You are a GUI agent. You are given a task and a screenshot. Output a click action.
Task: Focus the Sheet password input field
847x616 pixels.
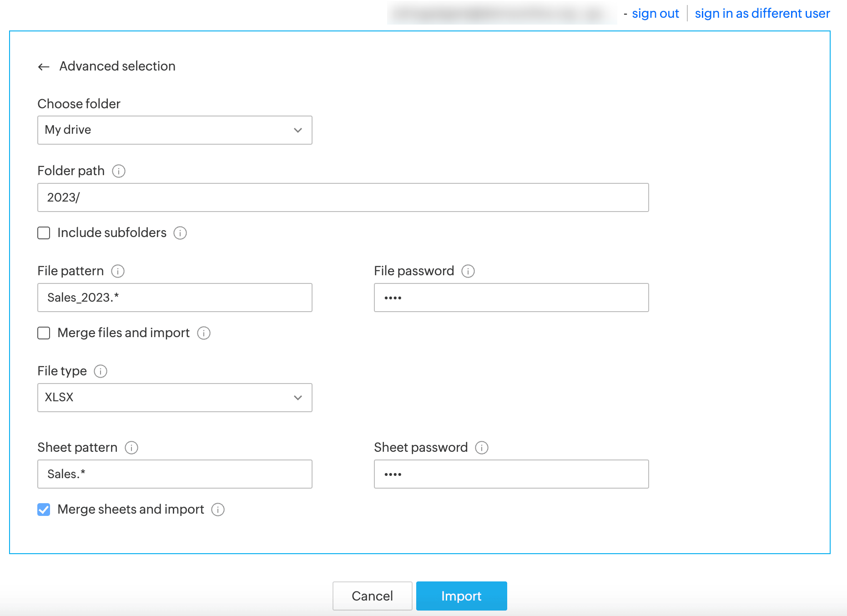tap(511, 474)
